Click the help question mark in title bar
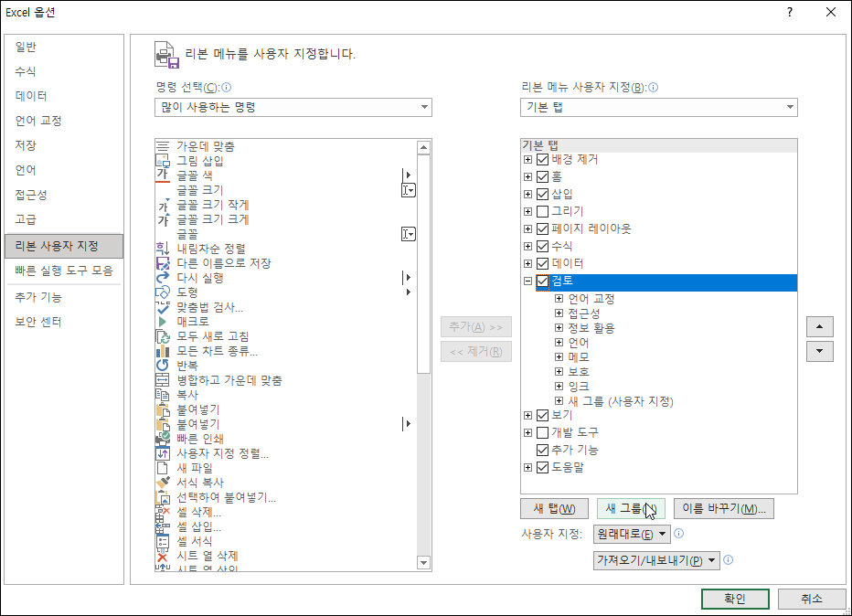Image resolution: width=852 pixels, height=616 pixels. tap(790, 12)
